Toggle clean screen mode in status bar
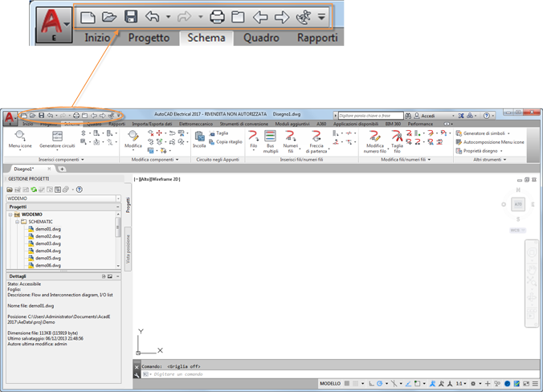 (x=526, y=383)
